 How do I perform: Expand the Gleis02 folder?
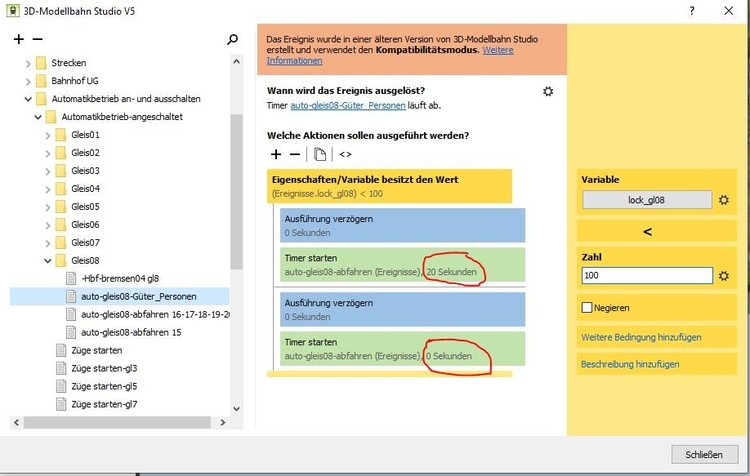47,154
